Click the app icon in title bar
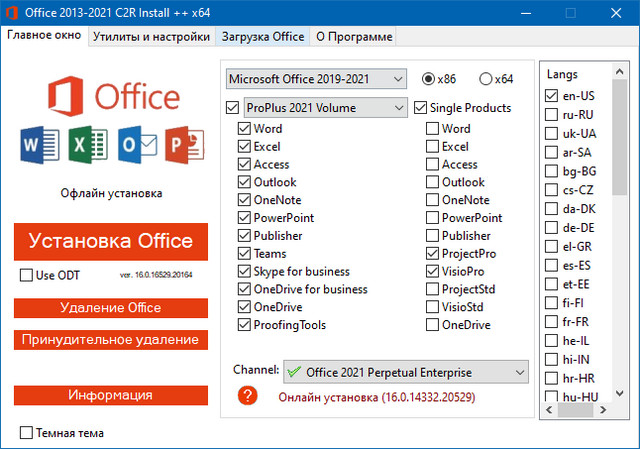 tap(13, 13)
